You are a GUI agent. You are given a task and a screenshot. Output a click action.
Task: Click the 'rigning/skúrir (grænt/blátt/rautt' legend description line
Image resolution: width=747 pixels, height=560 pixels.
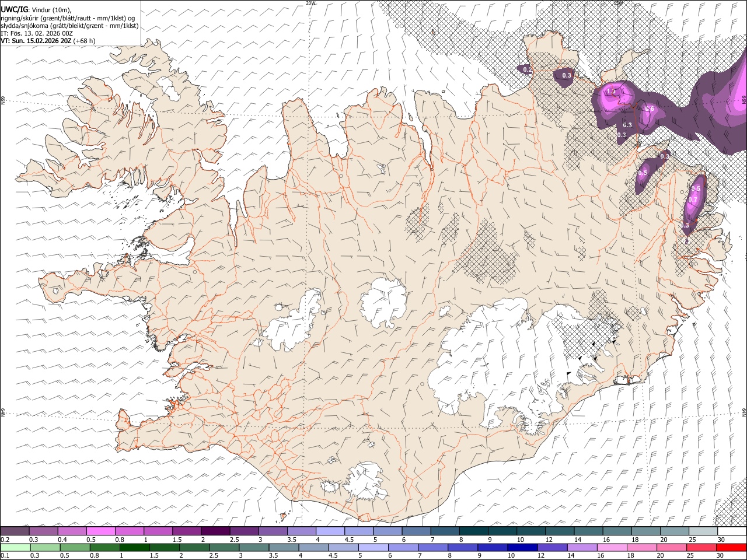[68, 18]
